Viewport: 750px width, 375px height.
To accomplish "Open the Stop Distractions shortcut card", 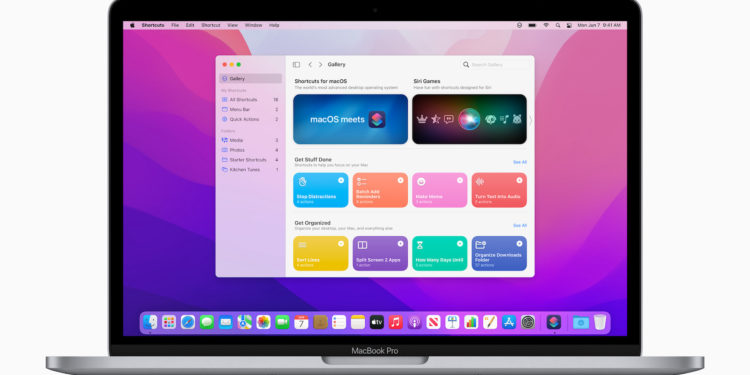I will (321, 190).
